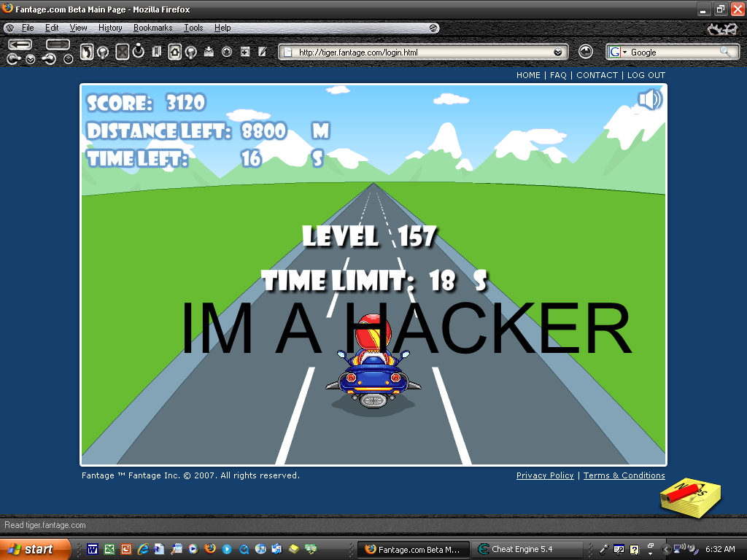Launch QuickTime from quick launch

click(x=244, y=549)
